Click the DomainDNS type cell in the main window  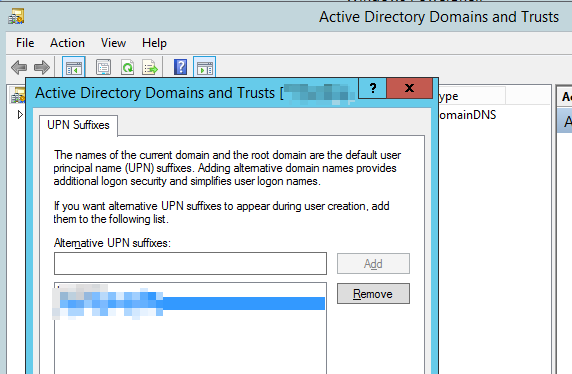coord(468,115)
